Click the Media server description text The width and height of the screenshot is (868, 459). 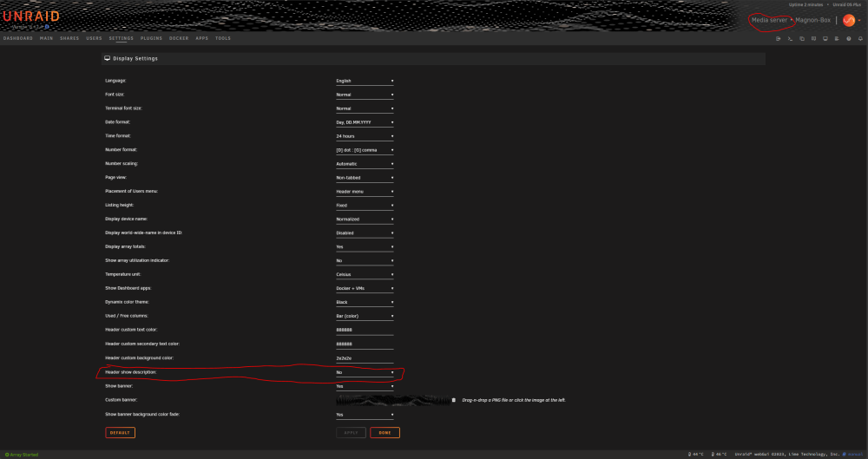[x=769, y=20]
